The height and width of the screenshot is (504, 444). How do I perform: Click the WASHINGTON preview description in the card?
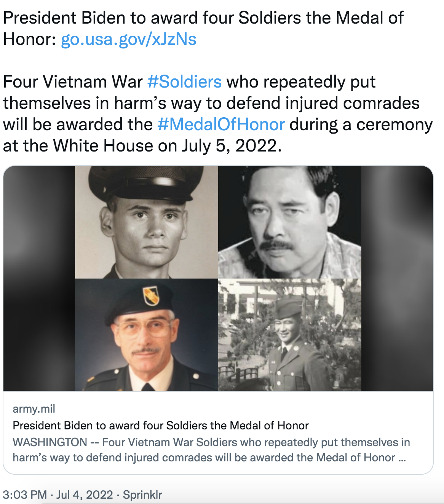tap(209, 450)
